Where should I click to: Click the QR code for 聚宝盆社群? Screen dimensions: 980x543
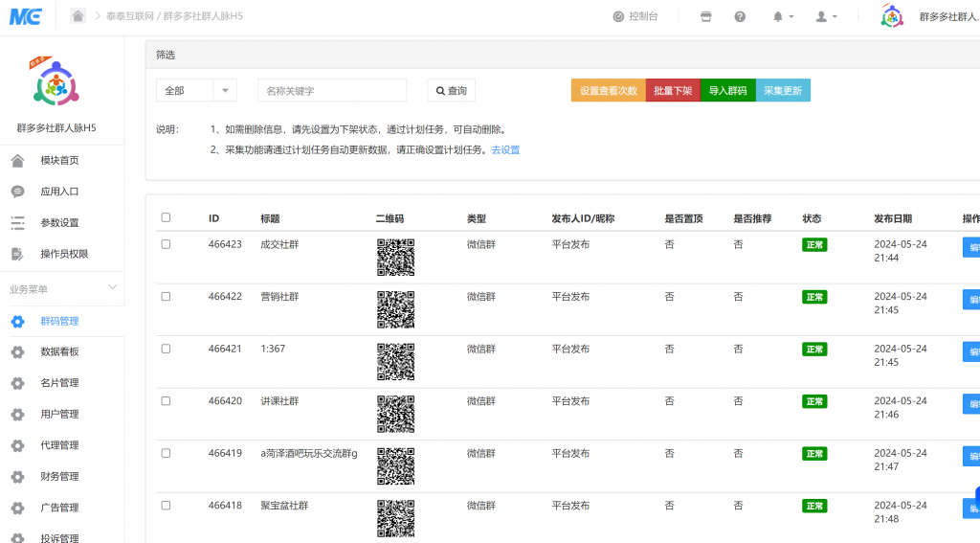(395, 519)
